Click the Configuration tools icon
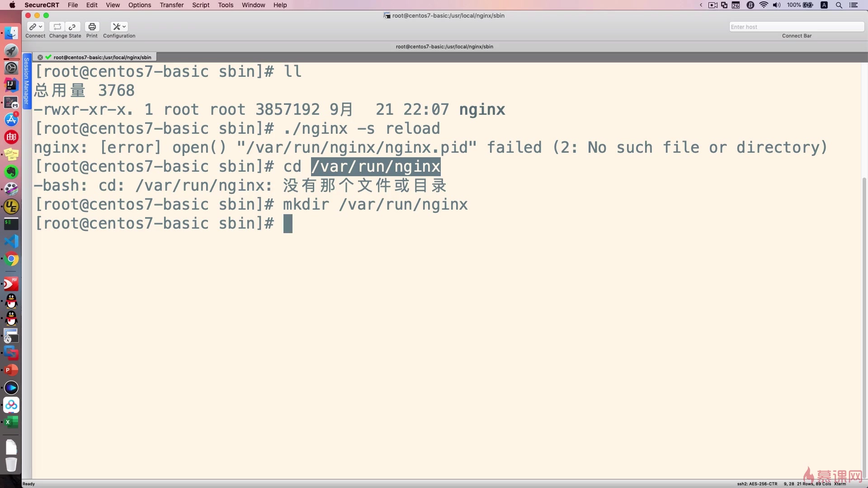This screenshot has height=488, width=868. click(x=117, y=27)
